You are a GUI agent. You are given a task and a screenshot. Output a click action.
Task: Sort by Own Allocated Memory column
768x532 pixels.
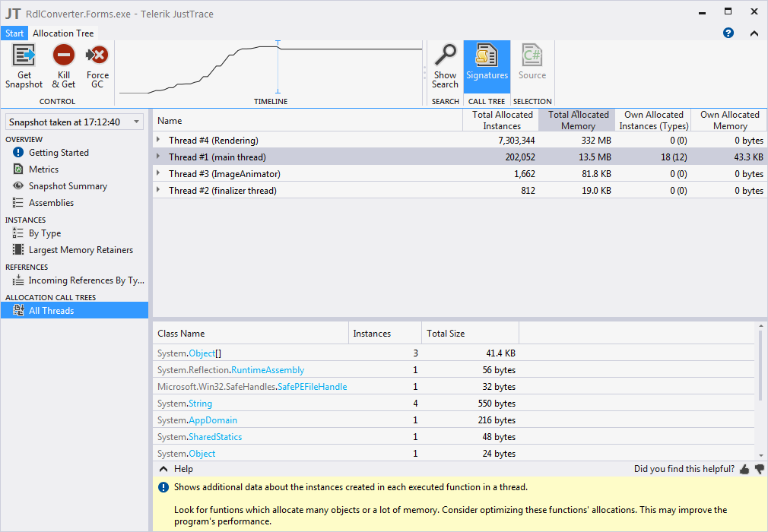pyautogui.click(x=729, y=120)
